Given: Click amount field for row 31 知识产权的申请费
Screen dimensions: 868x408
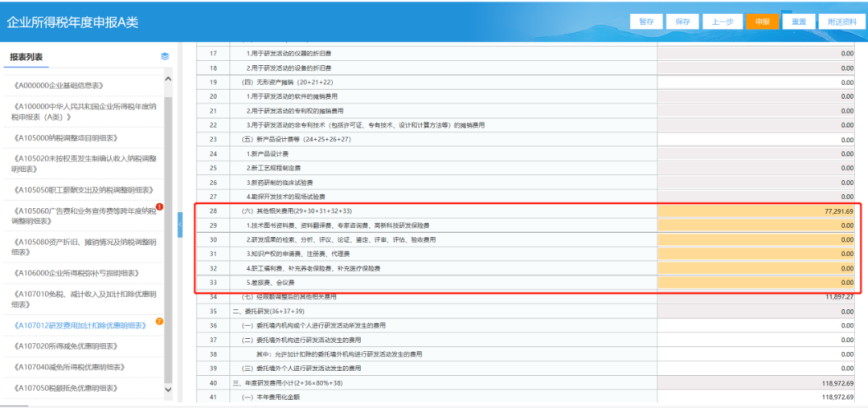Looking at the screenshot, I should click(x=757, y=254).
